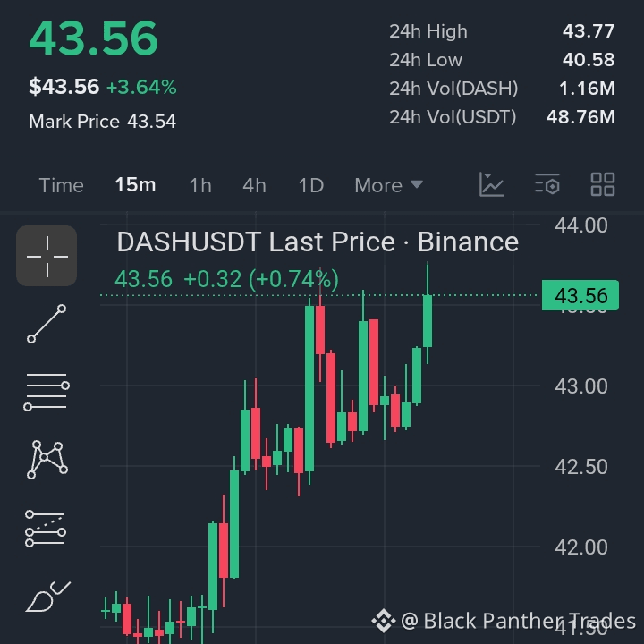Click the +0.32 (+0.74%) chart change text
This screenshot has height=644, width=644.
[x=261, y=279]
